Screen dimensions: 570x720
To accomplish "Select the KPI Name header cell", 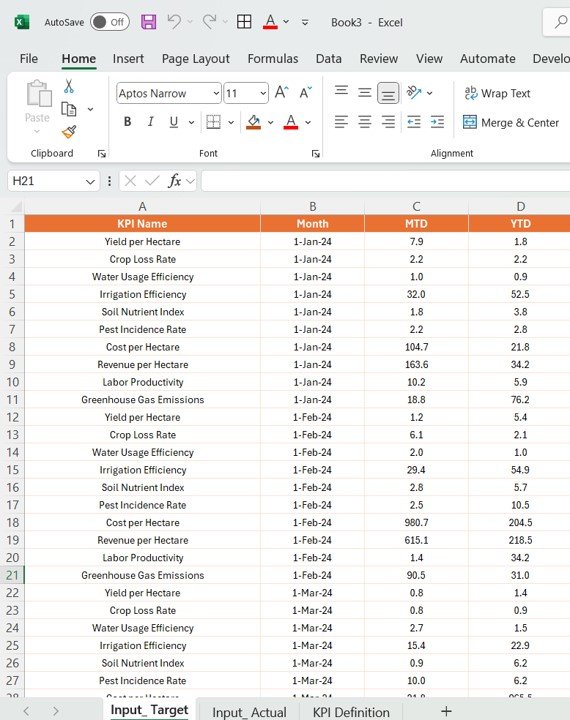I will [142, 224].
